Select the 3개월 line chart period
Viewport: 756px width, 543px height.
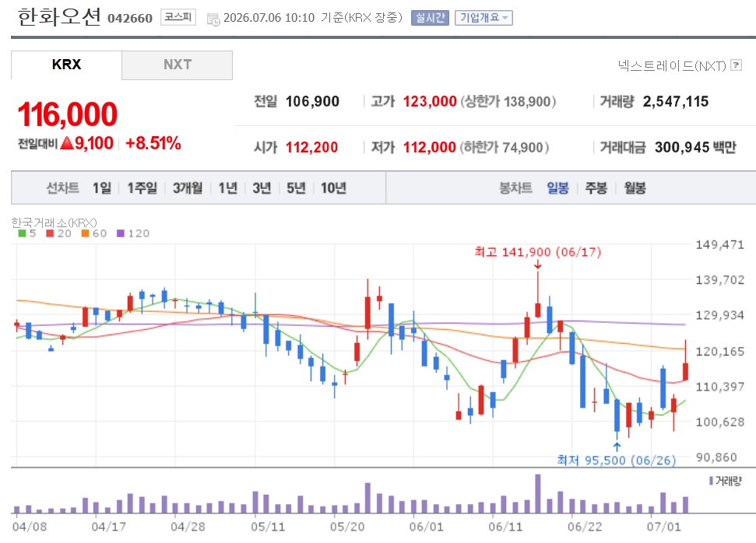pyautogui.click(x=188, y=188)
